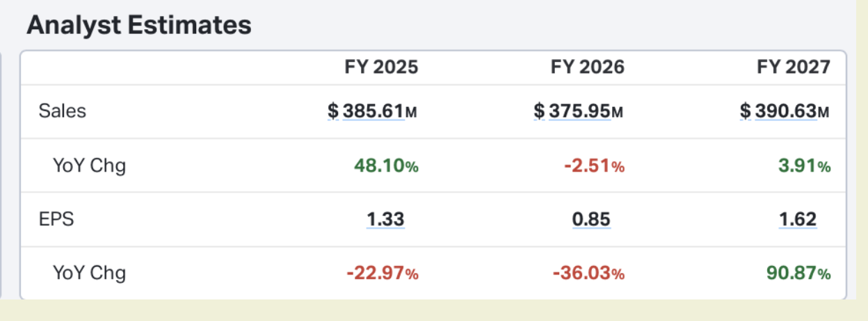Click the FY 2025 sales estimate $385.61M
This screenshot has height=321, width=868.
tap(373, 111)
